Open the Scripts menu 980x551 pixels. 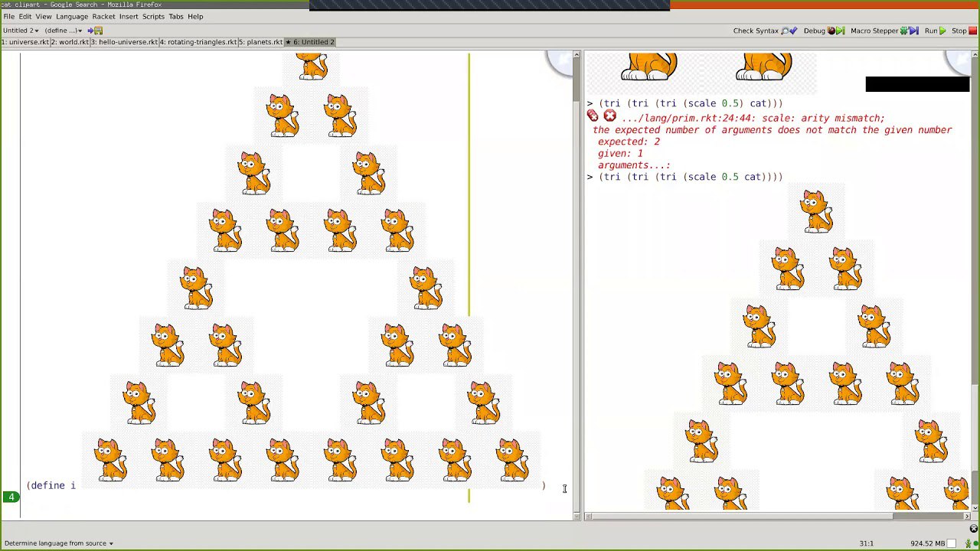153,16
